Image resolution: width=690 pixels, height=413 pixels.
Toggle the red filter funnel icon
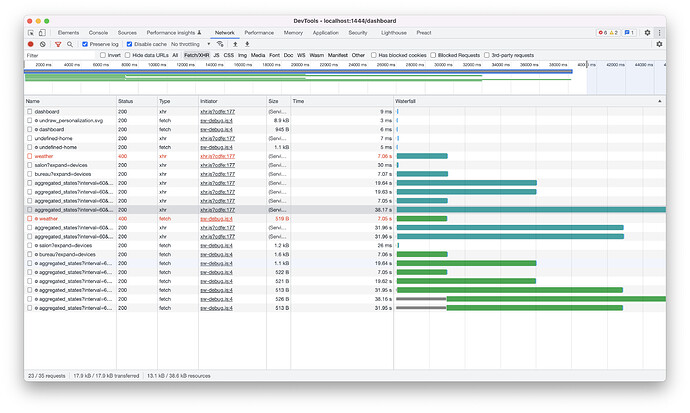[57, 44]
